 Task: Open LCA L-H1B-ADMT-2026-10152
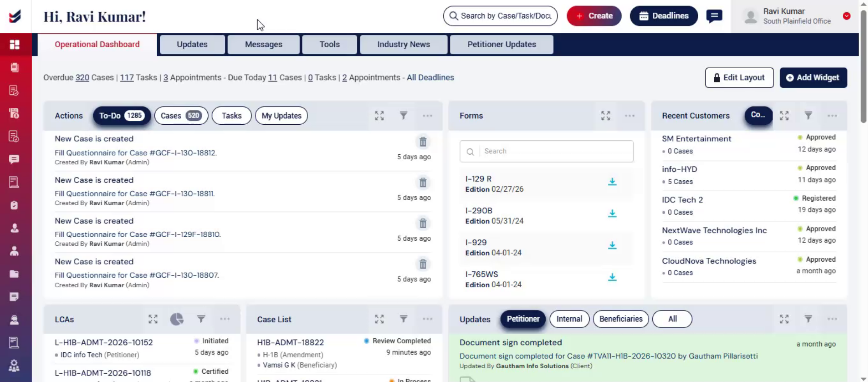click(104, 342)
